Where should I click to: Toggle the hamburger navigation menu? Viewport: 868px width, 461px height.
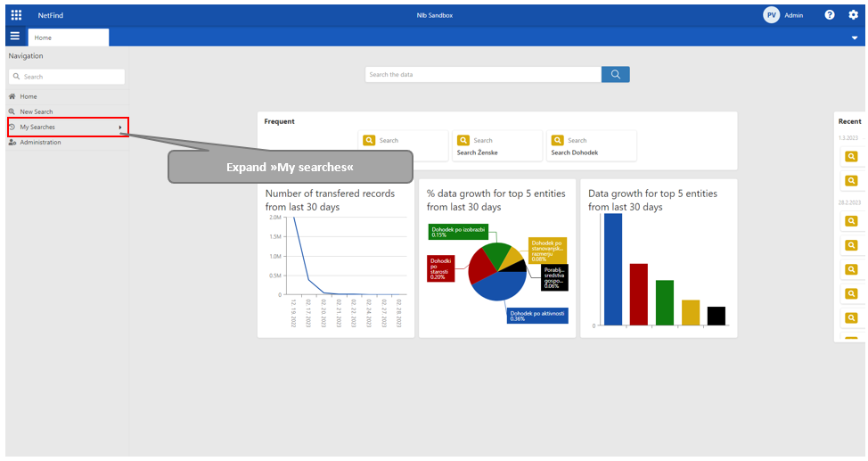(x=14, y=37)
